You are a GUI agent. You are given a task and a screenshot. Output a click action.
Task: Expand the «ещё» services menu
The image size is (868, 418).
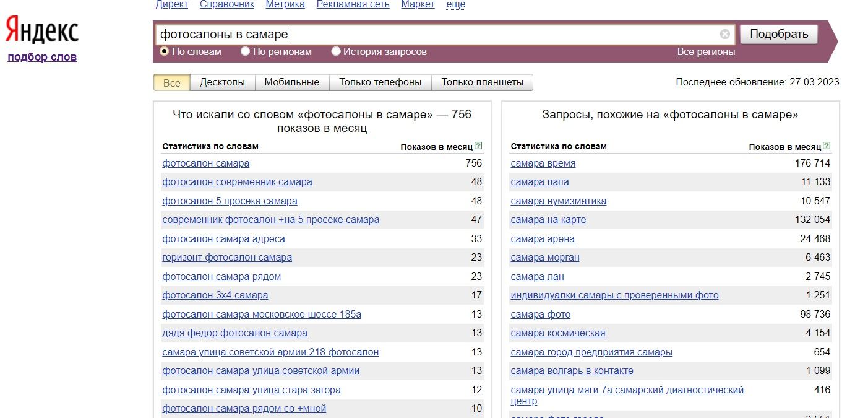[455, 5]
